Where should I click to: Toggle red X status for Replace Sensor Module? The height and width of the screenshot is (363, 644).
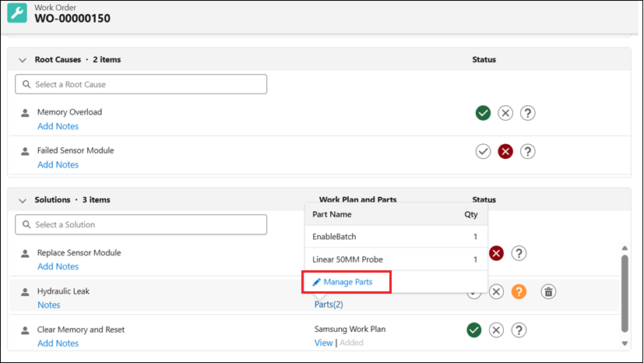point(496,253)
